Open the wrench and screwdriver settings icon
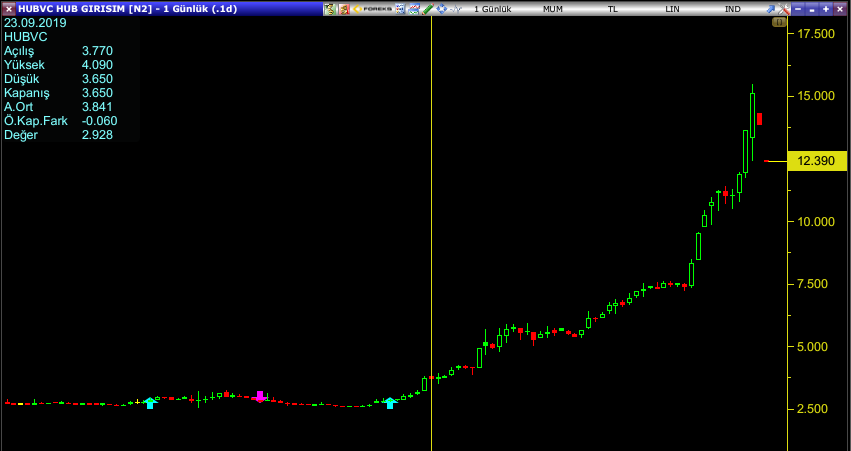Image resolution: width=851 pixels, height=451 pixels. pos(784,9)
